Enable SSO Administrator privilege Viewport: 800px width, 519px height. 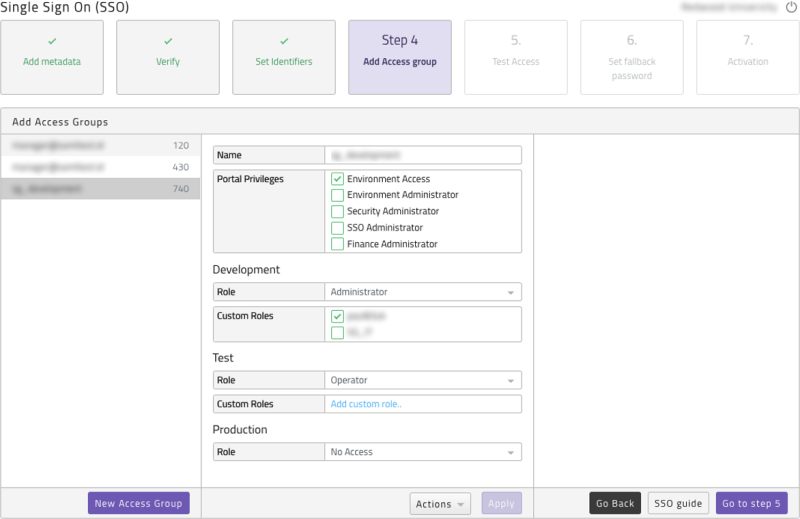click(338, 228)
